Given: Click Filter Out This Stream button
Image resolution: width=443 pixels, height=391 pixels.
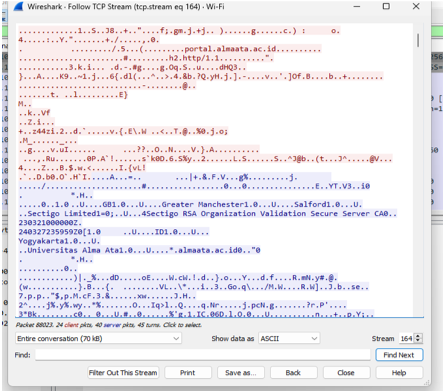Looking at the screenshot, I should 123,373.
